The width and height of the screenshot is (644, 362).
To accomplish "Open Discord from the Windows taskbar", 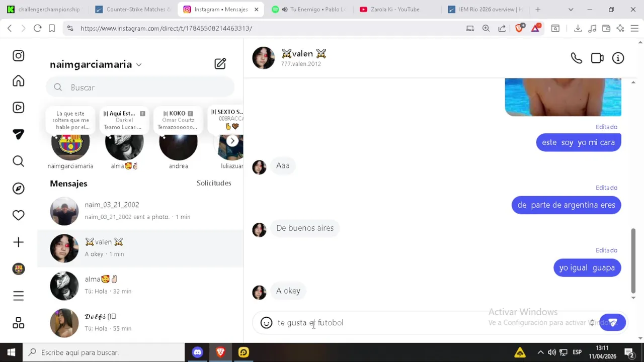I will (x=197, y=352).
